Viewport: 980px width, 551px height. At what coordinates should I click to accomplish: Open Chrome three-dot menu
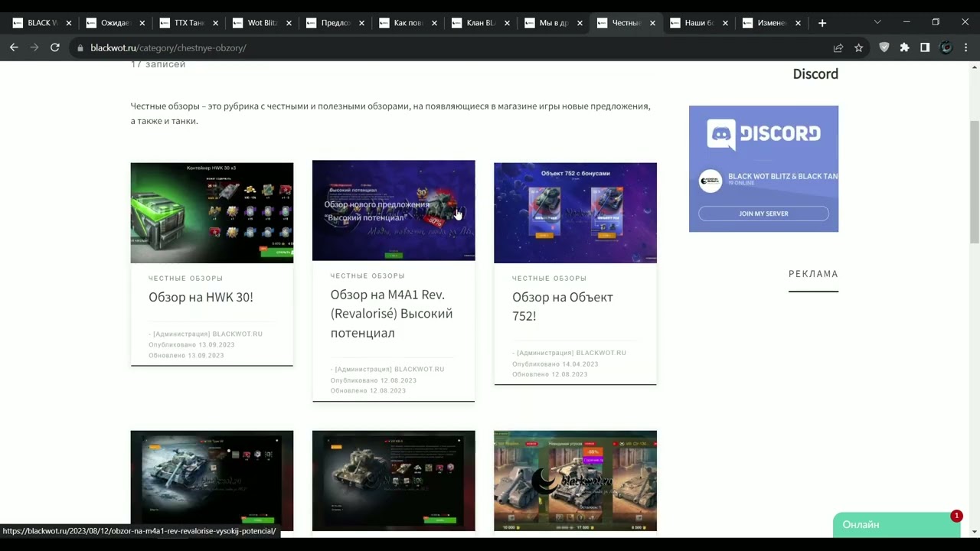(966, 47)
